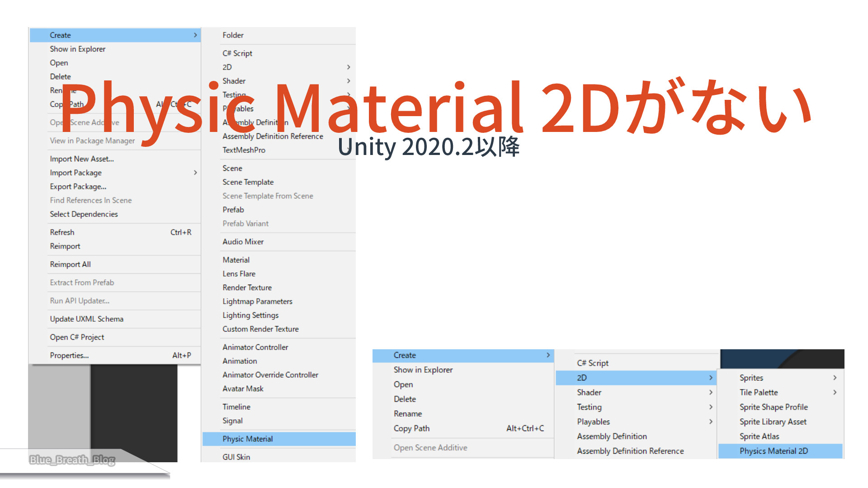Click Show in Explorer in right menu
Viewport: 868px width, 488px height.
pyautogui.click(x=423, y=370)
